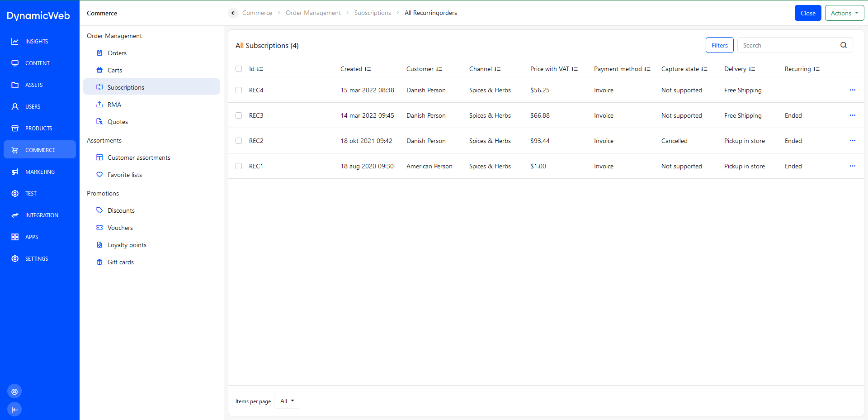
Task: Toggle the select-all checkbox in header
Action: point(239,69)
